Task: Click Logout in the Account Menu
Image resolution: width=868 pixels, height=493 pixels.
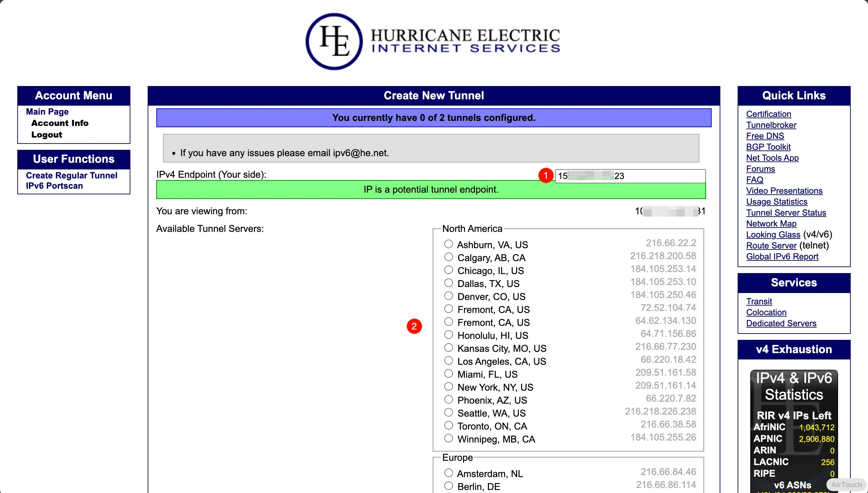Action: [47, 135]
